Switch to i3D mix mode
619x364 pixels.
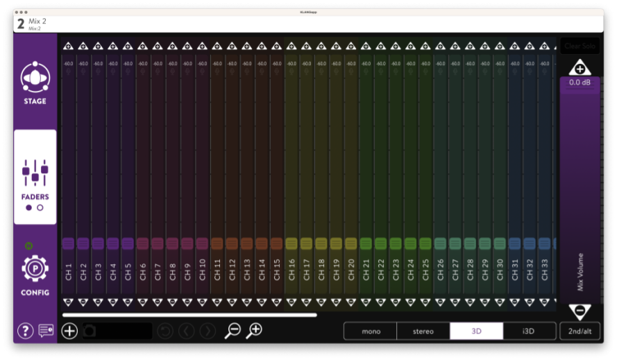(x=529, y=331)
